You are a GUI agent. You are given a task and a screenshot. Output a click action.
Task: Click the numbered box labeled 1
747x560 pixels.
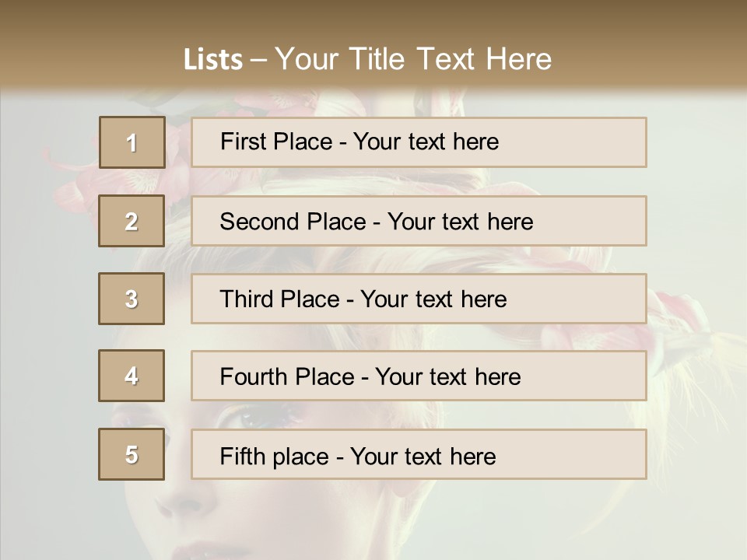pyautogui.click(x=132, y=142)
